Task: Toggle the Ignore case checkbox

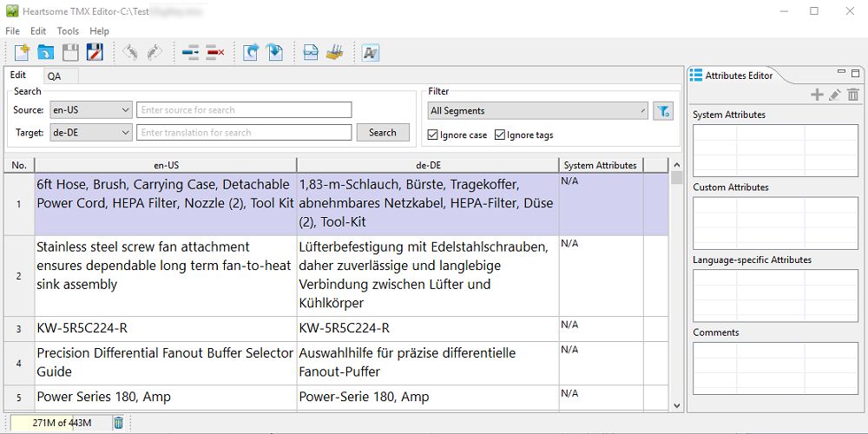Action: 433,135
